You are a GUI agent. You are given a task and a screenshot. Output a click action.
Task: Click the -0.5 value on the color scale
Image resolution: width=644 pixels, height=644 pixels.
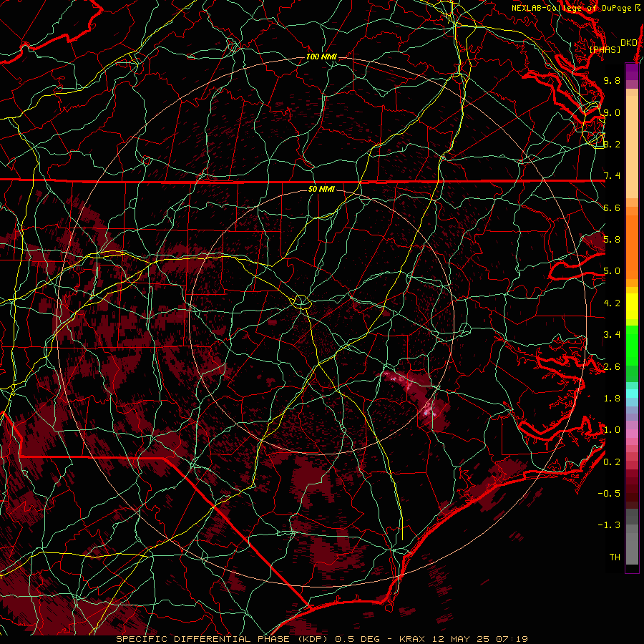609,494
